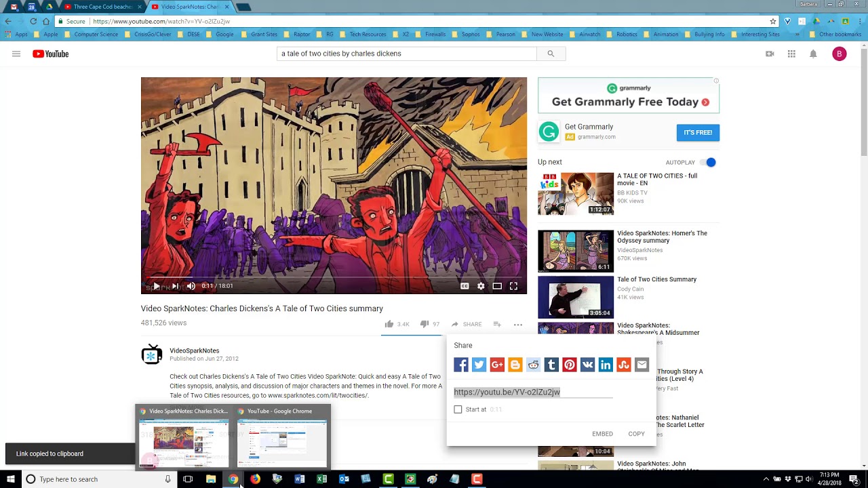Seek in the video progress bar
The image size is (868, 488).
click(x=334, y=277)
